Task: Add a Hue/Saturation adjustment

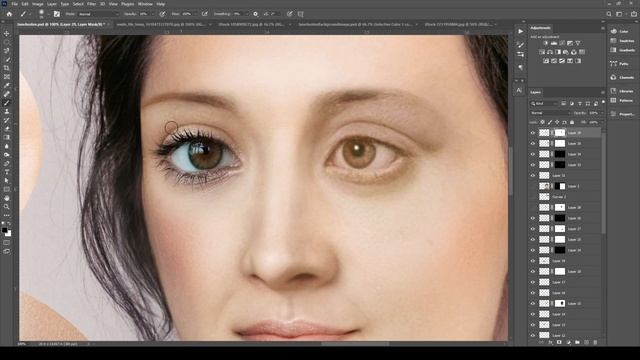Action: tap(542, 52)
